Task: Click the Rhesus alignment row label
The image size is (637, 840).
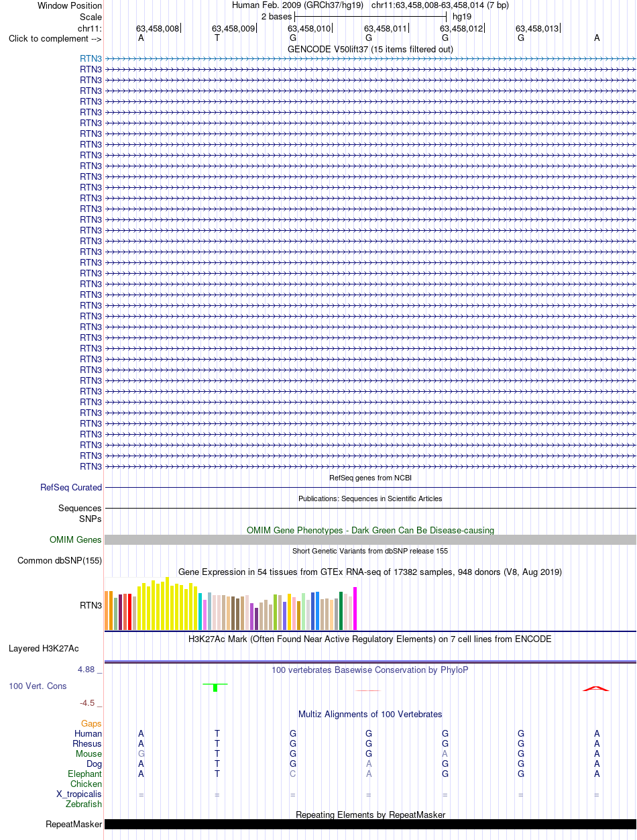Action: [87, 743]
